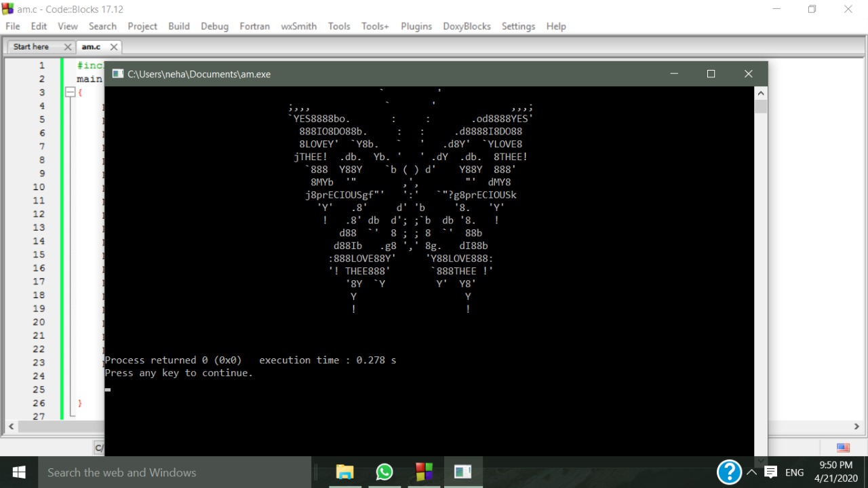
Task: Collapse the code fold at line 3
Action: click(70, 92)
